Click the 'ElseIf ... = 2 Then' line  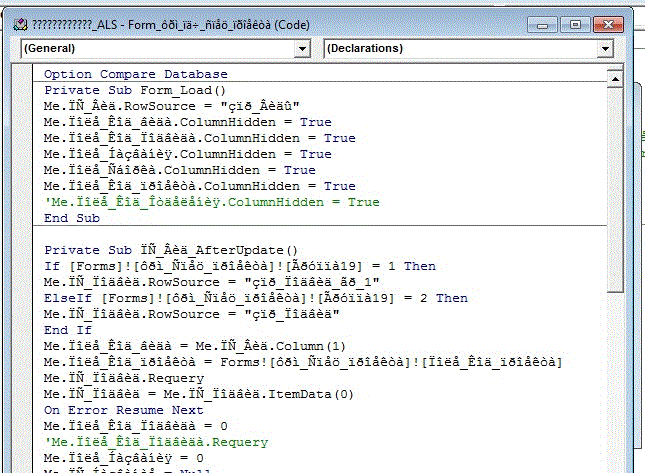[256, 298]
